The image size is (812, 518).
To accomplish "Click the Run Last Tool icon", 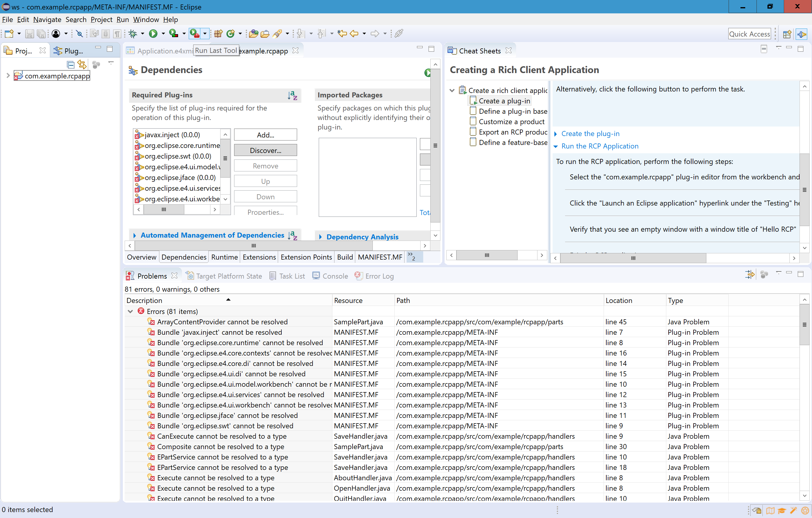I will [x=195, y=33].
